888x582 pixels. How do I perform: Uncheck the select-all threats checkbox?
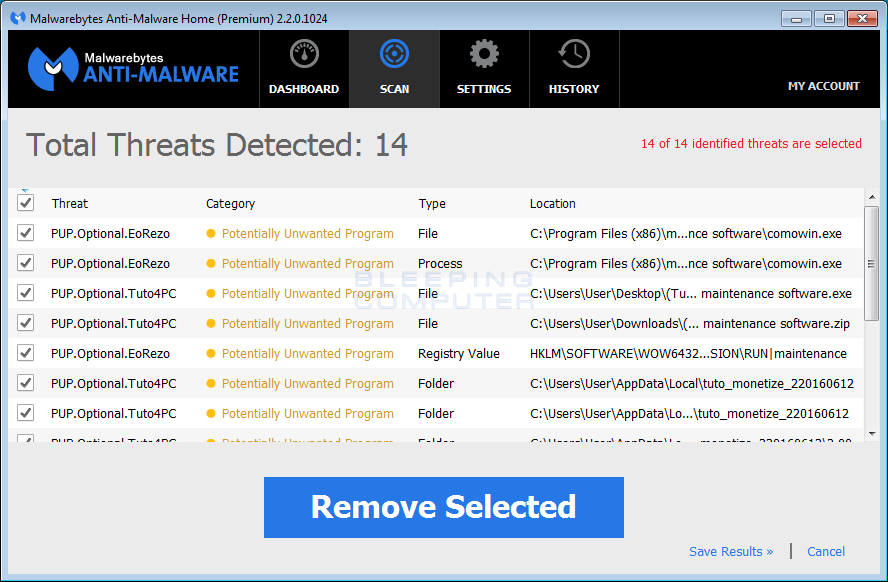(x=25, y=203)
